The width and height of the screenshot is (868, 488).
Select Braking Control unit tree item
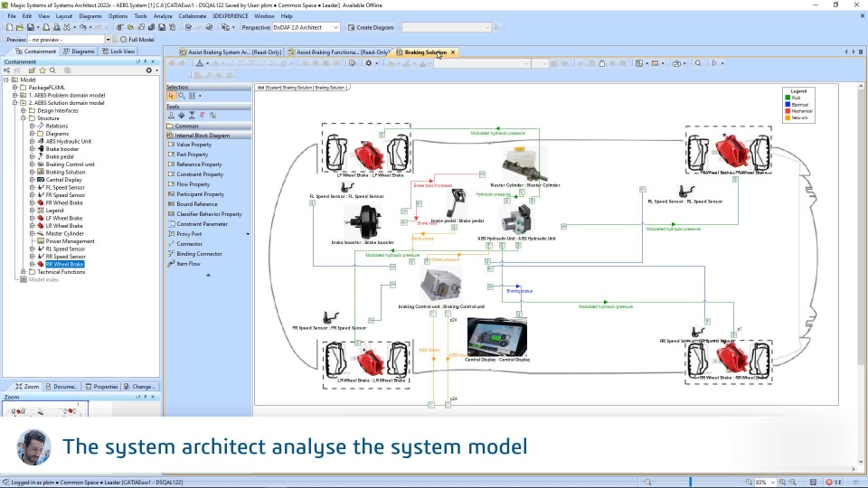[x=70, y=164]
